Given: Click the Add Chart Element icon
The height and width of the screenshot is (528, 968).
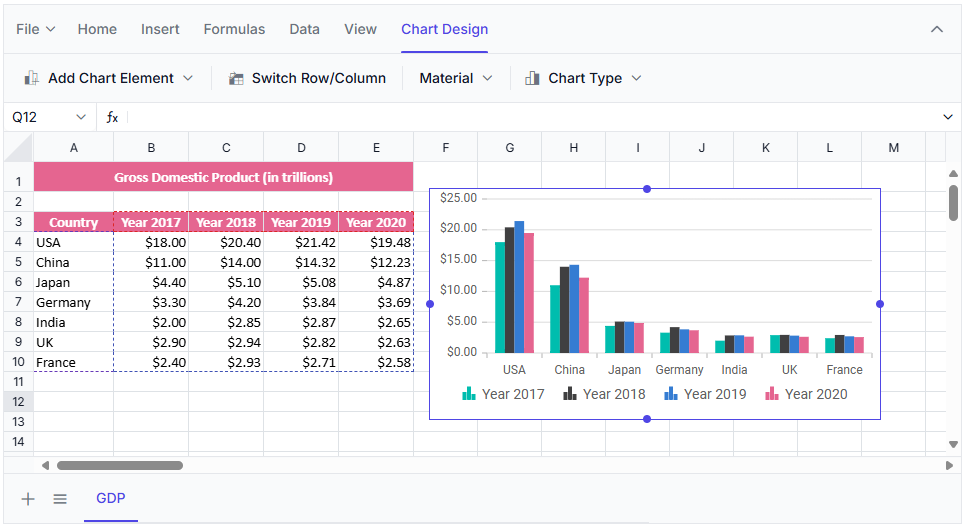Looking at the screenshot, I should pyautogui.click(x=32, y=78).
